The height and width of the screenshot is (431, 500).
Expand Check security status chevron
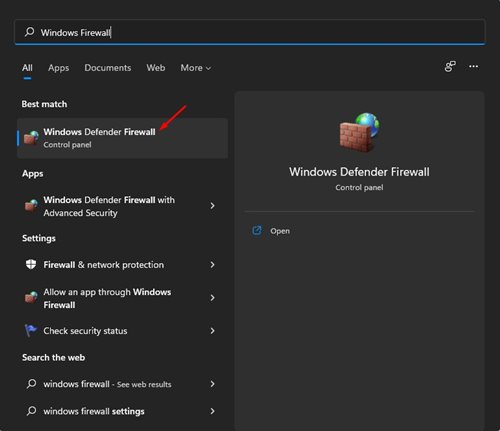coord(212,331)
